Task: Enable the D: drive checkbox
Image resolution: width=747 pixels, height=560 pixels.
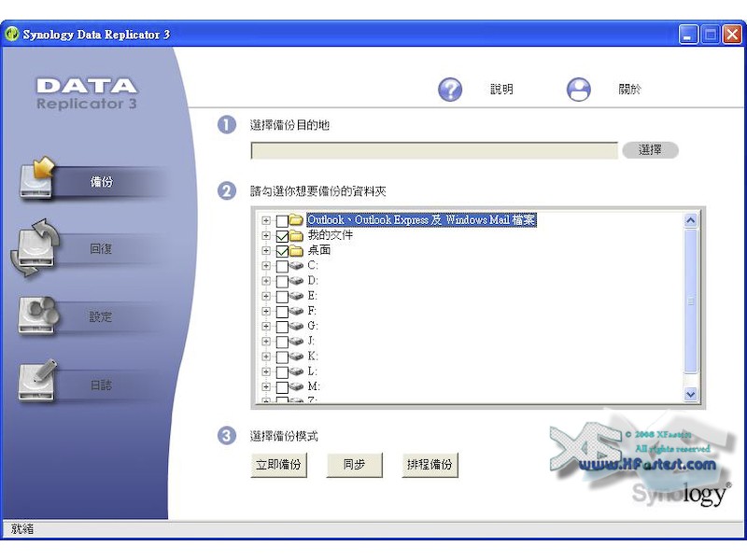Action: coord(282,282)
